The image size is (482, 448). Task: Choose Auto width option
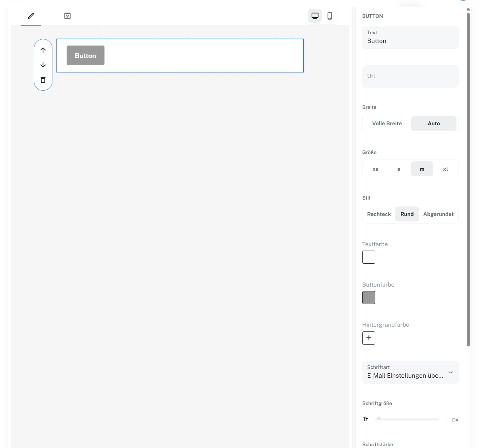click(x=434, y=123)
